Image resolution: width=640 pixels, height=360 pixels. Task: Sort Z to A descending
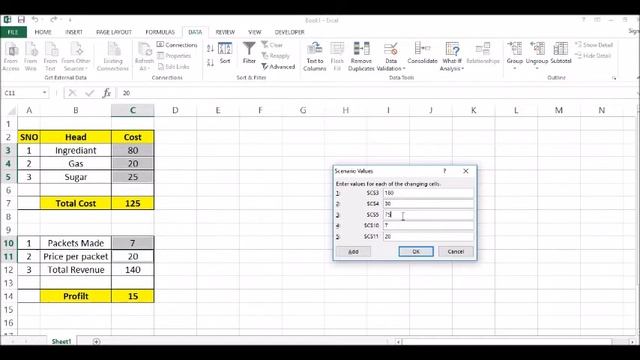tap(210, 62)
